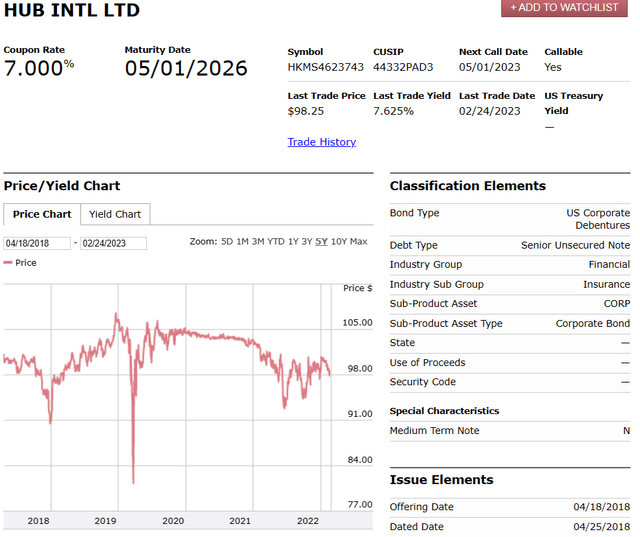Click the start date field 04/18/2018

pos(37,244)
